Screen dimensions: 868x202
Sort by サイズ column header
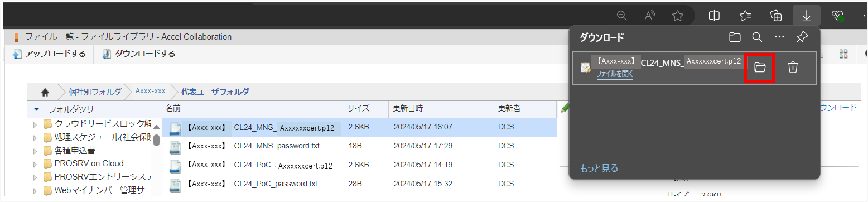click(365, 109)
